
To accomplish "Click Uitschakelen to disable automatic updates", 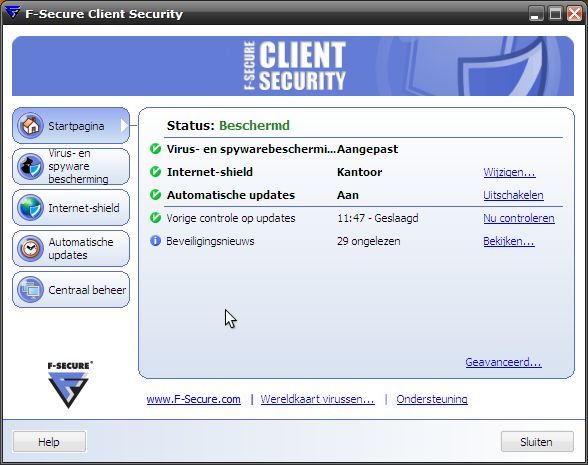I will tap(513, 195).
